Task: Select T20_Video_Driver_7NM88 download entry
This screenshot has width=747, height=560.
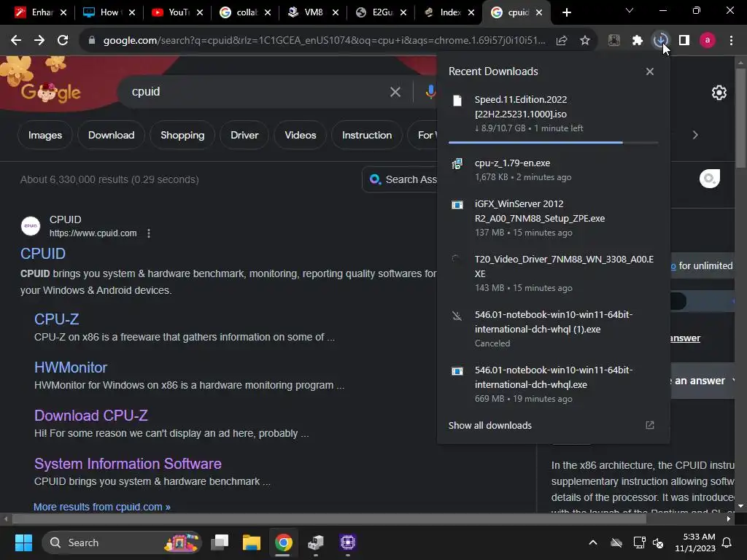Action: [x=553, y=273]
